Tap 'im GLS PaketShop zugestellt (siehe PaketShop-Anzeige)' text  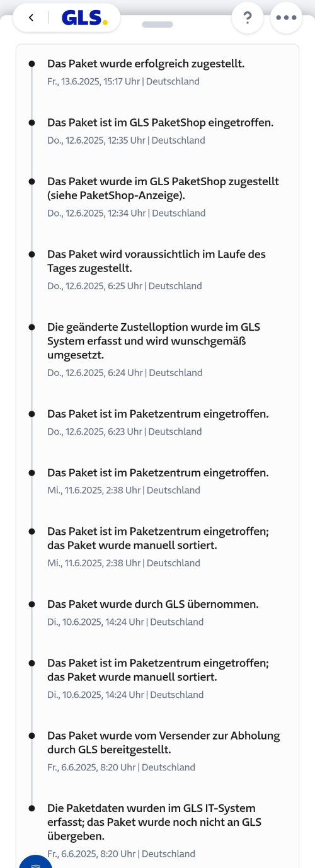[x=163, y=188]
